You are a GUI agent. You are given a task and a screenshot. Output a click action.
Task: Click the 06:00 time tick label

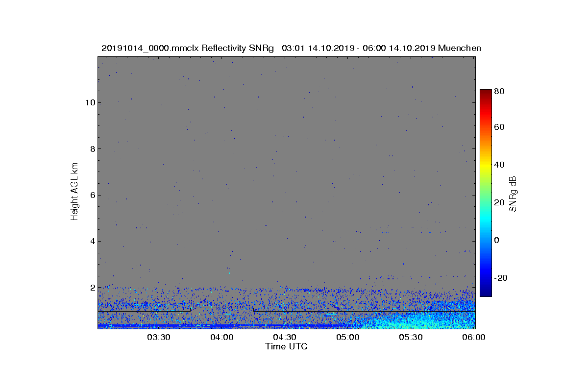tap(474, 337)
